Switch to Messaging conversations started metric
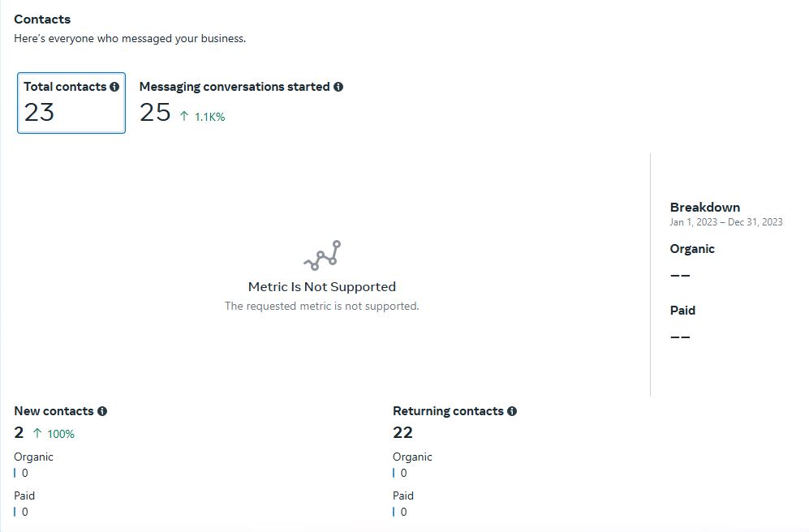 pyautogui.click(x=241, y=103)
